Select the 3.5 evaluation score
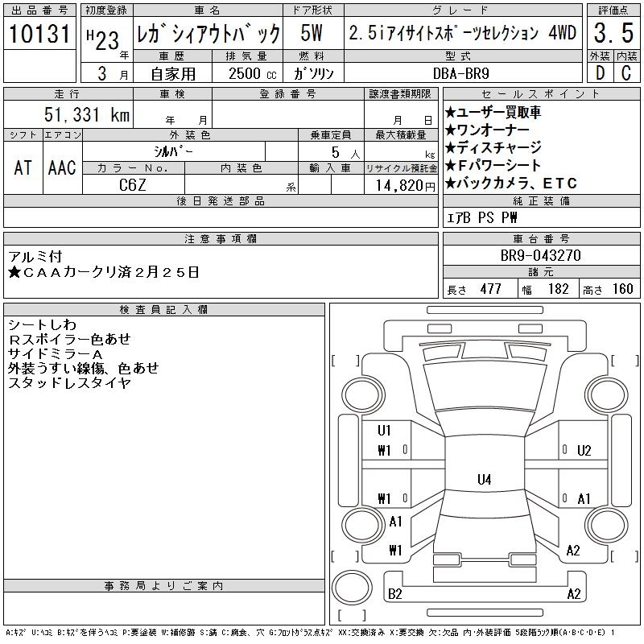The height and width of the screenshot is (644, 644). 613,33
